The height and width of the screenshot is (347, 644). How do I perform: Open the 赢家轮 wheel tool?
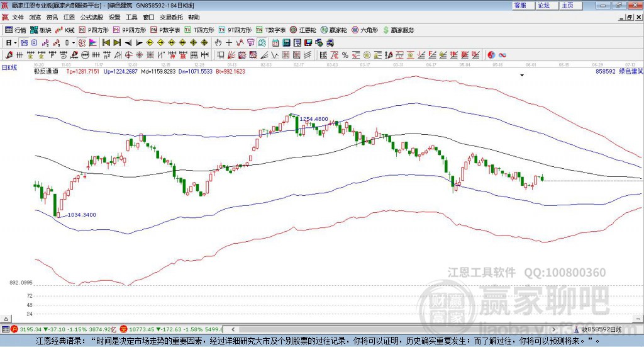pos(334,30)
